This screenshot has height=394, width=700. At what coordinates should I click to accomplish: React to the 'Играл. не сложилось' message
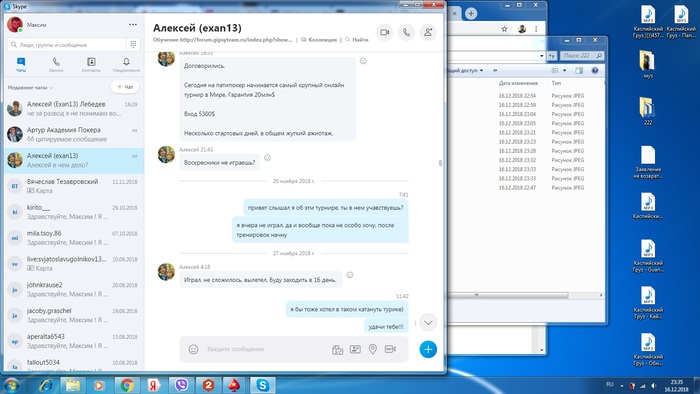(x=350, y=275)
